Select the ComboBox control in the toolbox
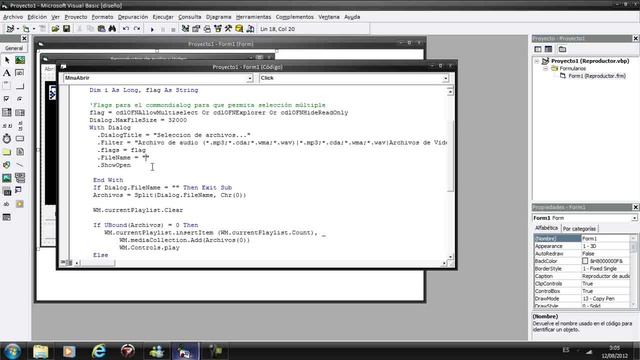The width and height of the screenshot is (640, 360). tap(7, 112)
